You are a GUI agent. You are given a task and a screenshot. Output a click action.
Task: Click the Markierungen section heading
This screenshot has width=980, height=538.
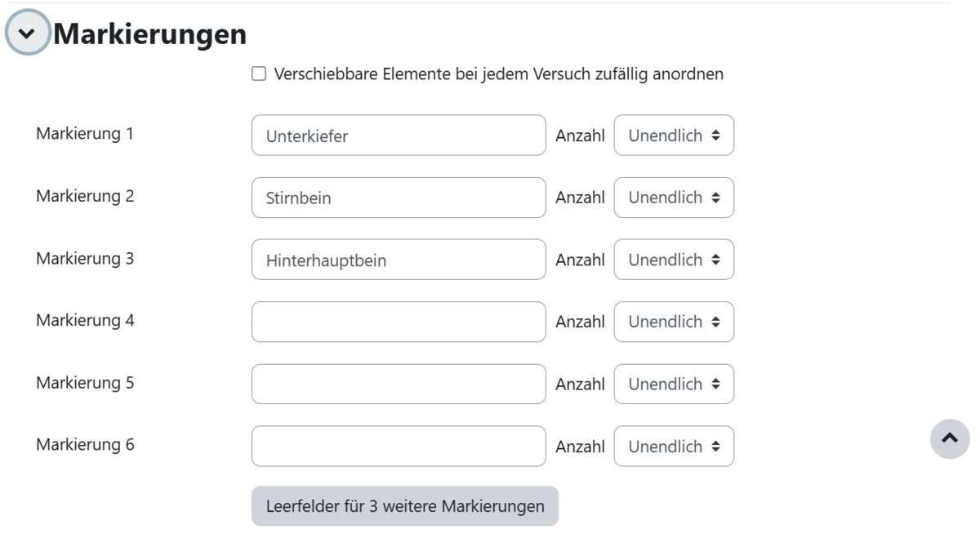click(x=150, y=34)
